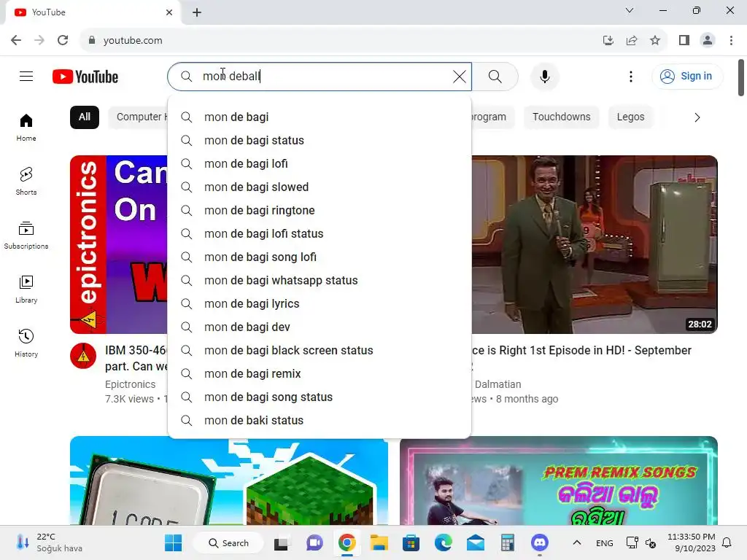Go back with the browser back arrow
The image size is (747, 560).
coord(16,41)
